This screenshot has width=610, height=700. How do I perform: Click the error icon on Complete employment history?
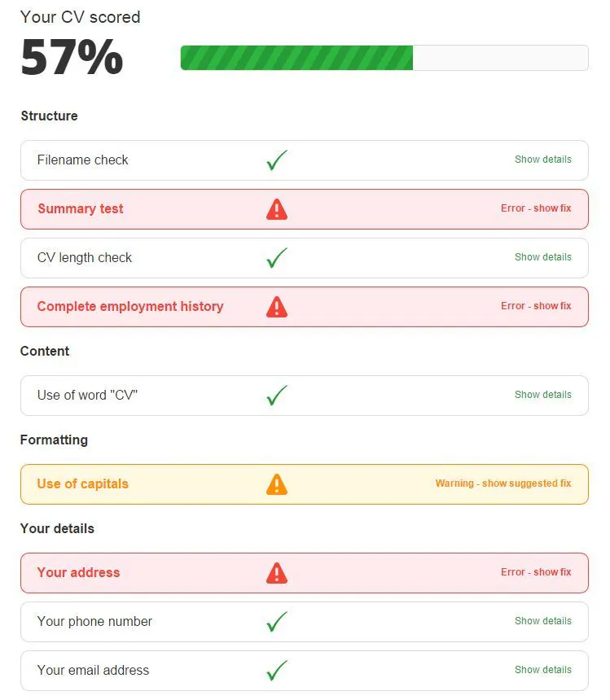tap(277, 306)
